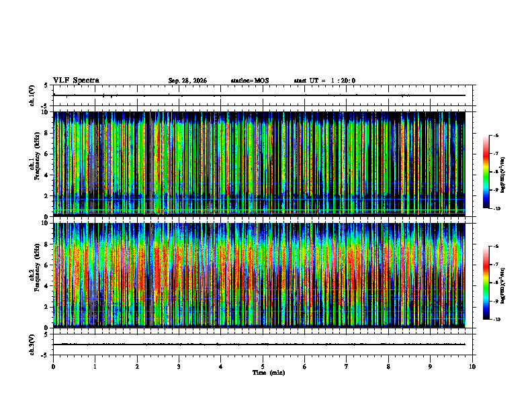Click the VLF Spectra title text

point(76,81)
